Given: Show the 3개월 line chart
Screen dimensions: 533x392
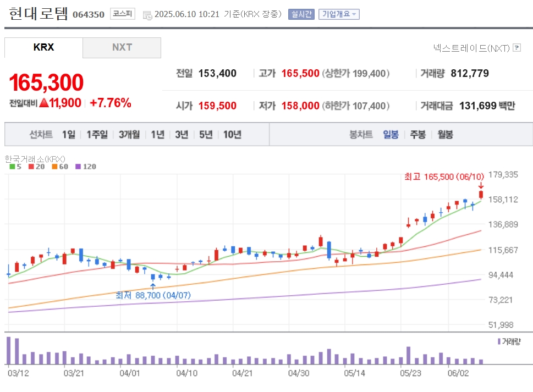Looking at the screenshot, I should pyautogui.click(x=129, y=135).
